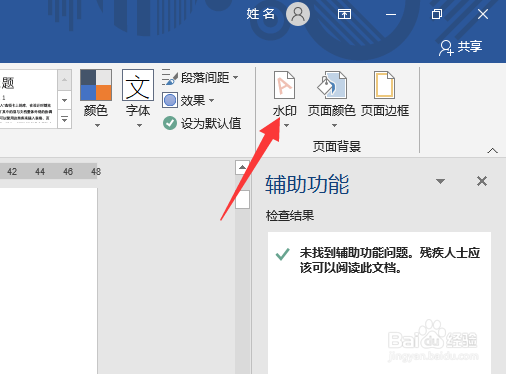
Task: Open Paragraph Spacing (段落间距) menu
Action: tap(200, 78)
